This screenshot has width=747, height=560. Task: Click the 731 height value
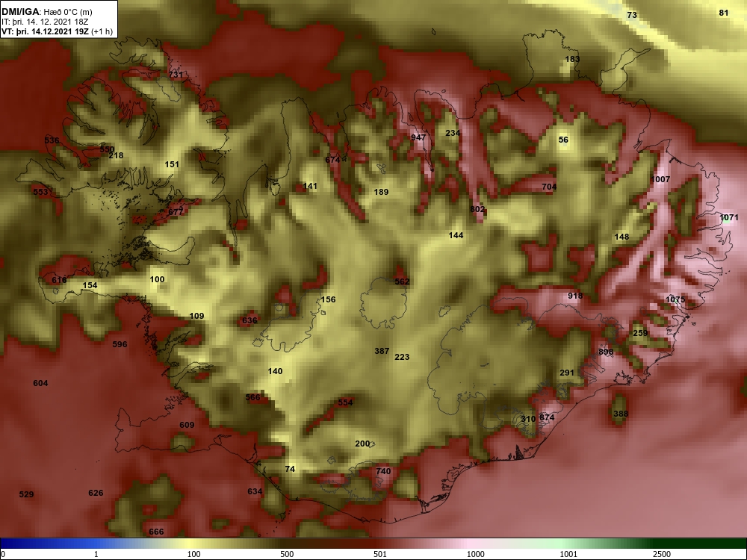pyautogui.click(x=176, y=75)
